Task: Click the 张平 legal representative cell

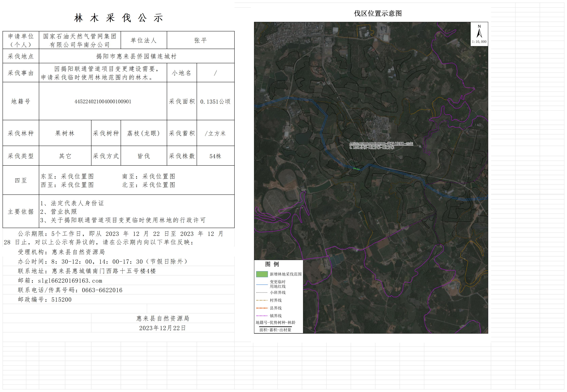Action: (x=200, y=40)
